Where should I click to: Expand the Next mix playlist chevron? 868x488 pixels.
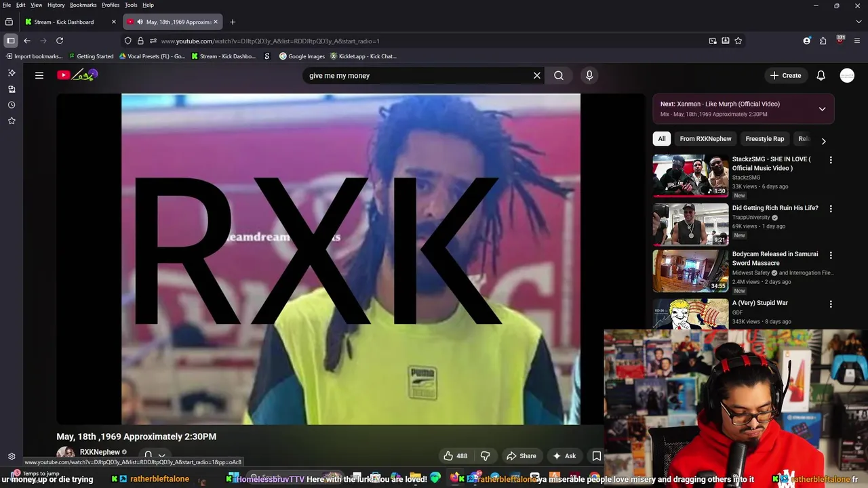point(822,108)
